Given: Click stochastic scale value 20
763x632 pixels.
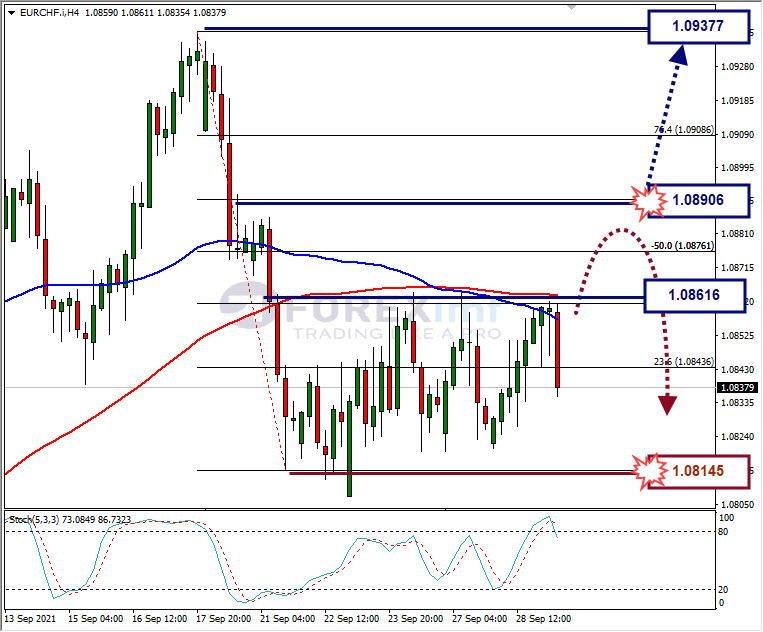Looking at the screenshot, I should 724,590.
